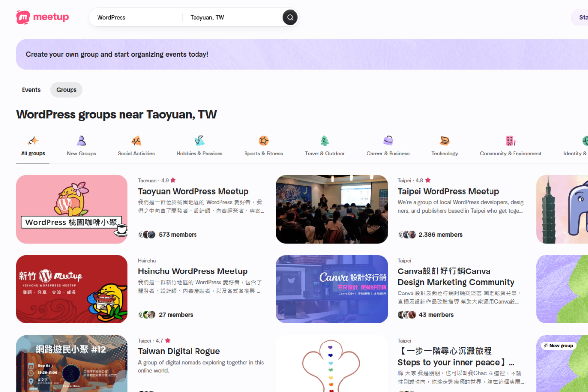The width and height of the screenshot is (588, 392).
Task: Click member avatars beside 2,386 members
Action: [407, 235]
